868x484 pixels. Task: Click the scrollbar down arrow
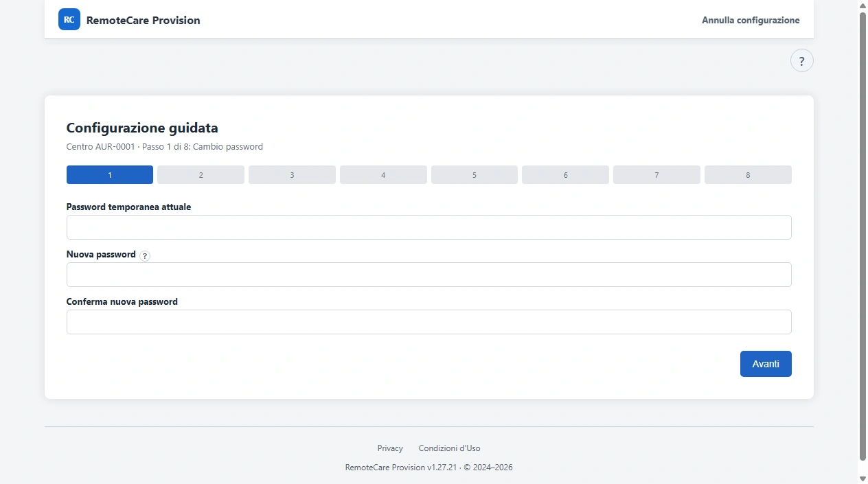[x=863, y=479]
